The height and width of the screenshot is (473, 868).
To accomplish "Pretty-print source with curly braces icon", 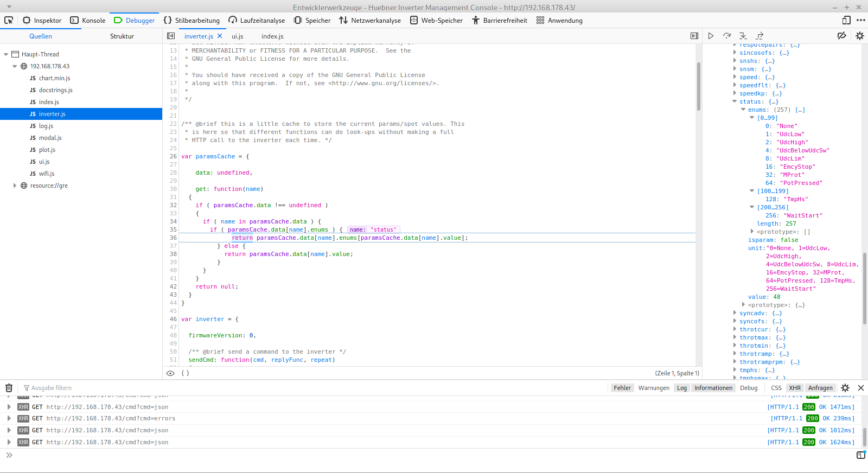I will pos(185,373).
